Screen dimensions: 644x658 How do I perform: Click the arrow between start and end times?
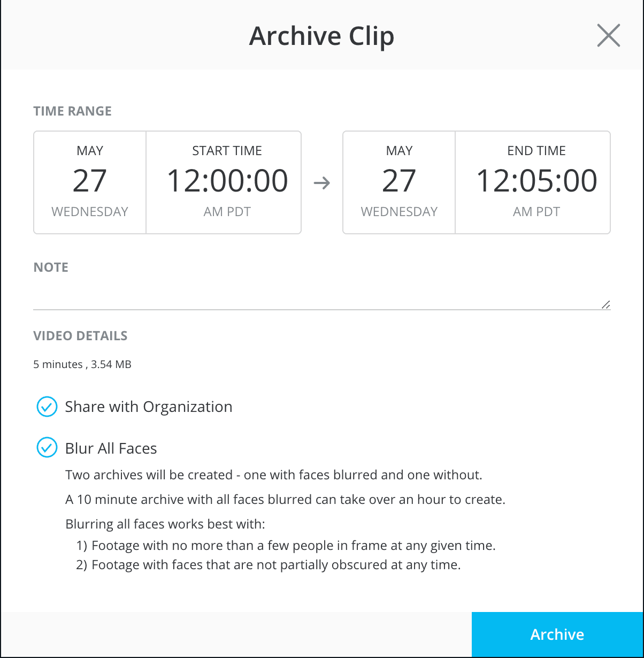tap(322, 183)
